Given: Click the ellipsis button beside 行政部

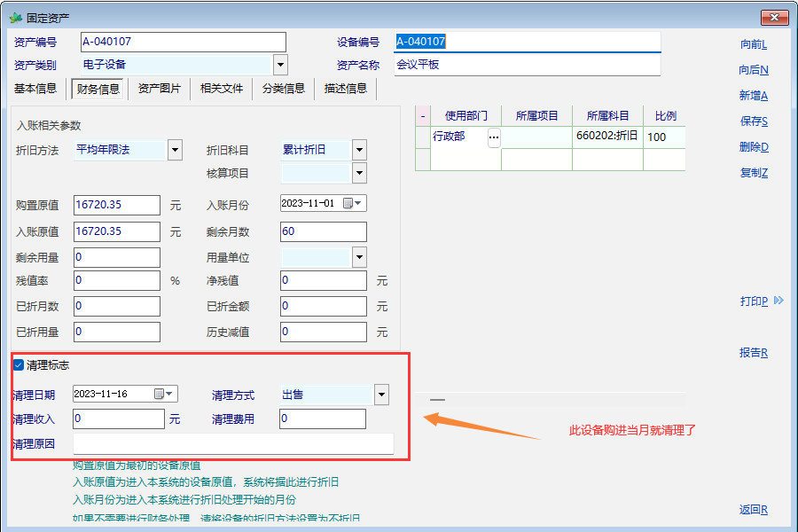Looking at the screenshot, I should click(494, 137).
